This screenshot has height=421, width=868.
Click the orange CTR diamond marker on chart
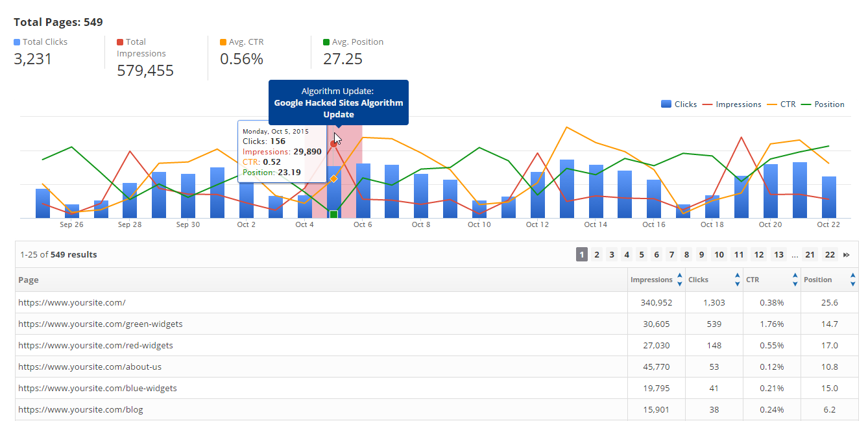click(333, 178)
